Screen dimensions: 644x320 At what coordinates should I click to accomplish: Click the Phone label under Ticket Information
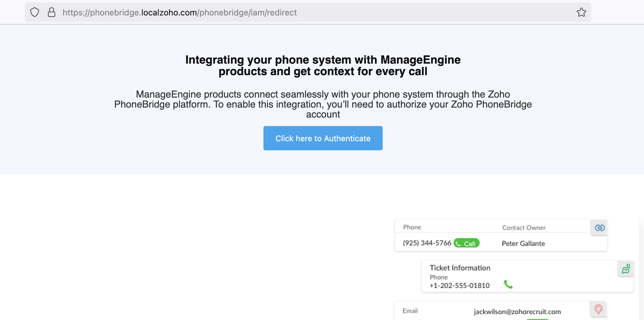(x=439, y=277)
